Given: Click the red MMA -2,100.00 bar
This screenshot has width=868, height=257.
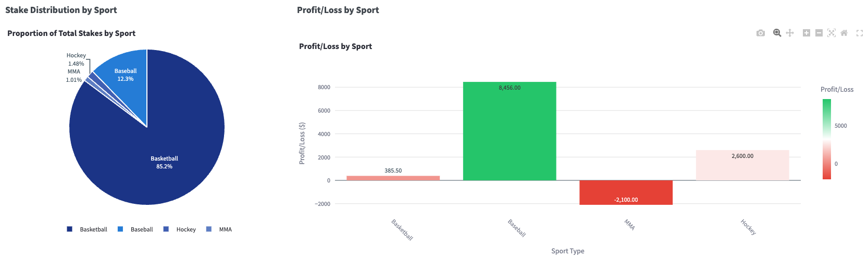Looking at the screenshot, I should tap(626, 192).
